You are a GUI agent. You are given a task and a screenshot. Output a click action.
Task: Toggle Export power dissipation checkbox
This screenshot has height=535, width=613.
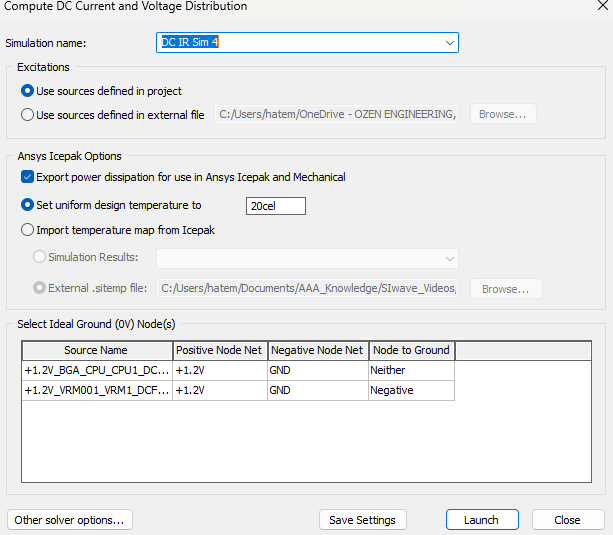pyautogui.click(x=28, y=177)
